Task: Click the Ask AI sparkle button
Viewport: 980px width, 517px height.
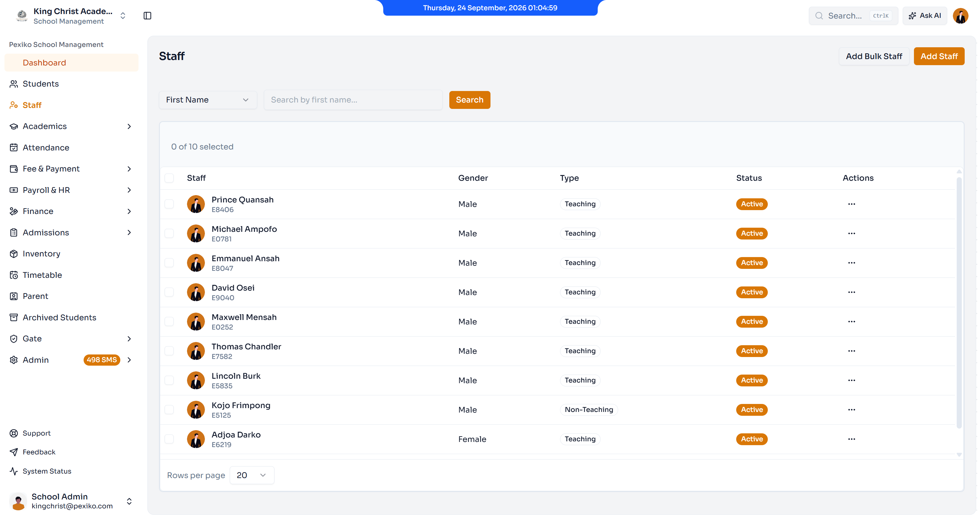Action: click(924, 16)
